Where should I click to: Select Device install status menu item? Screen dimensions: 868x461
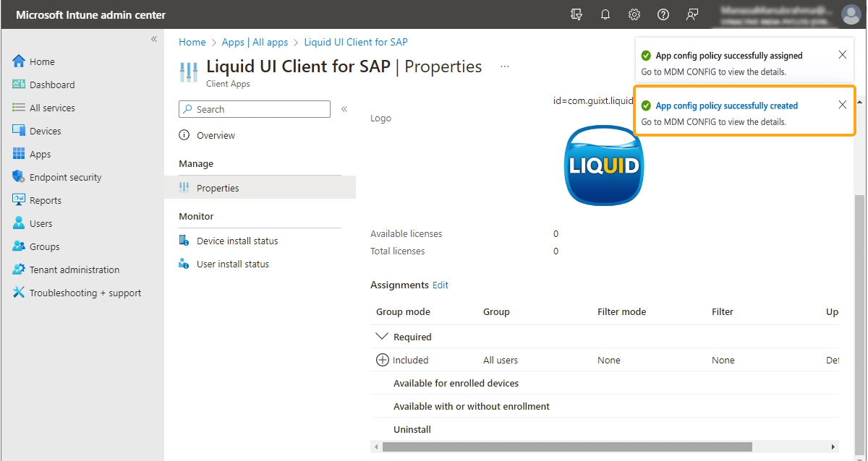click(237, 241)
